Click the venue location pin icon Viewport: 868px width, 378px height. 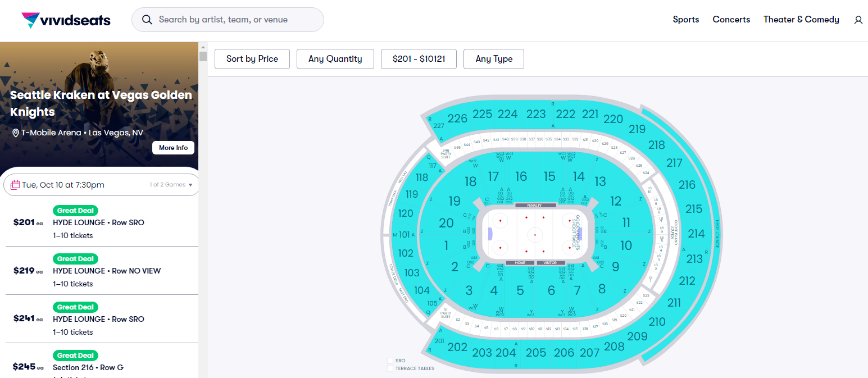(15, 133)
